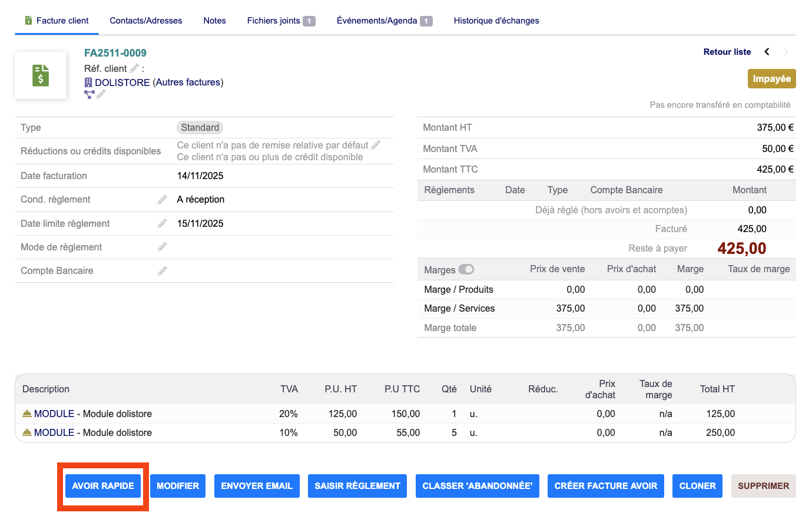Click the green invoice document icon
This screenshot has height=529, width=812.
pyautogui.click(x=41, y=75)
